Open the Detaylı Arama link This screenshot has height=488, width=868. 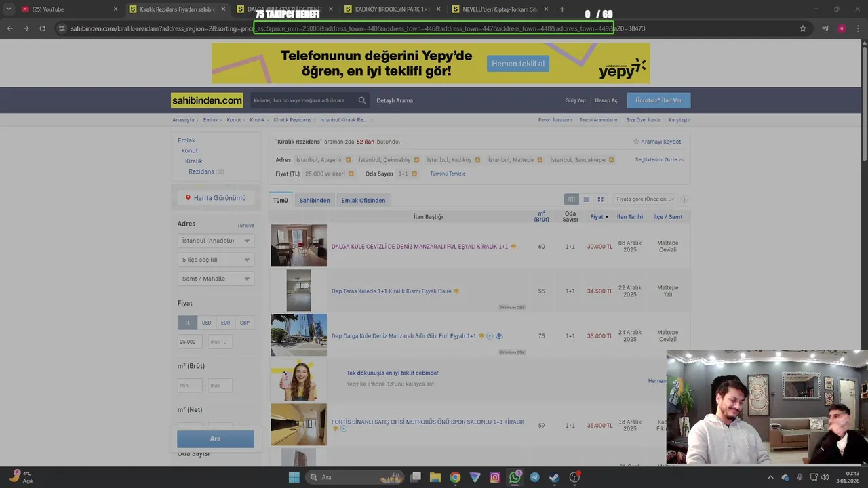[395, 100]
